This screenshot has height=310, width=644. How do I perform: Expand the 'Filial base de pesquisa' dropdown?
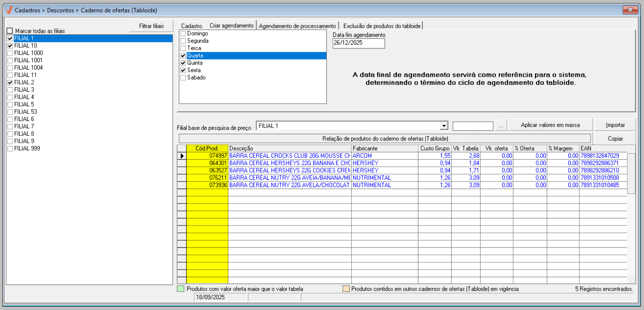[444, 126]
